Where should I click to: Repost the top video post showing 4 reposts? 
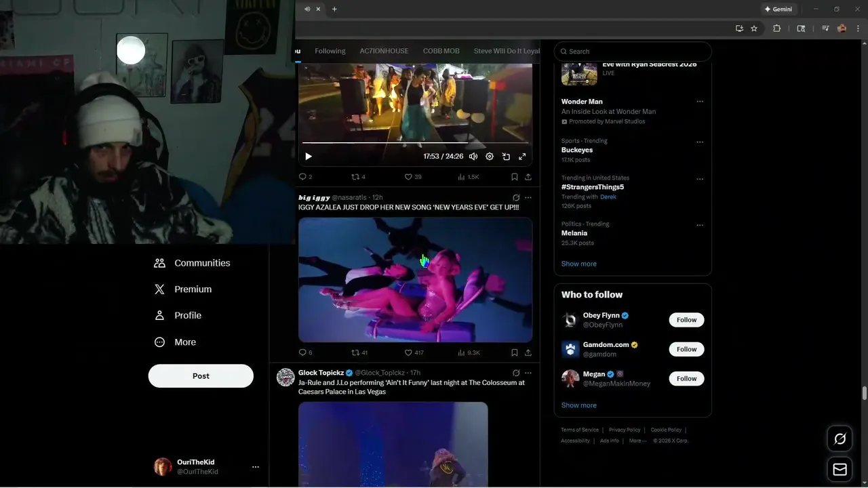pyautogui.click(x=358, y=177)
